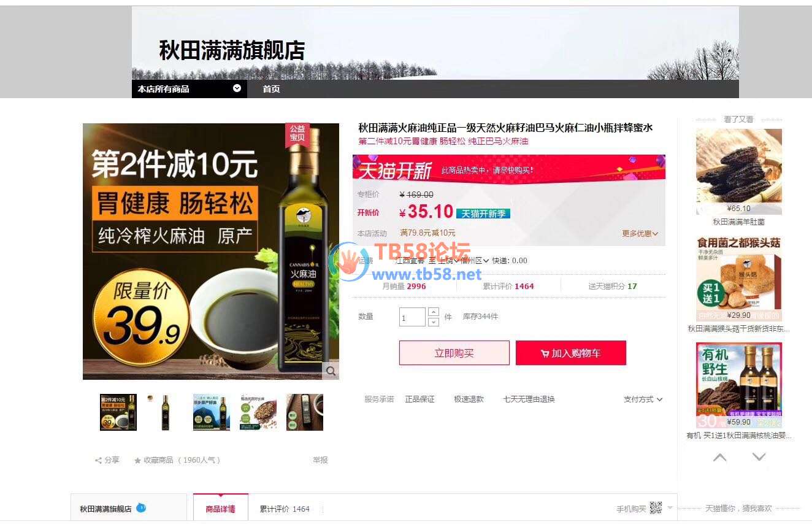Click 库存344件 stock text
The width and height of the screenshot is (812, 524).
480,317
